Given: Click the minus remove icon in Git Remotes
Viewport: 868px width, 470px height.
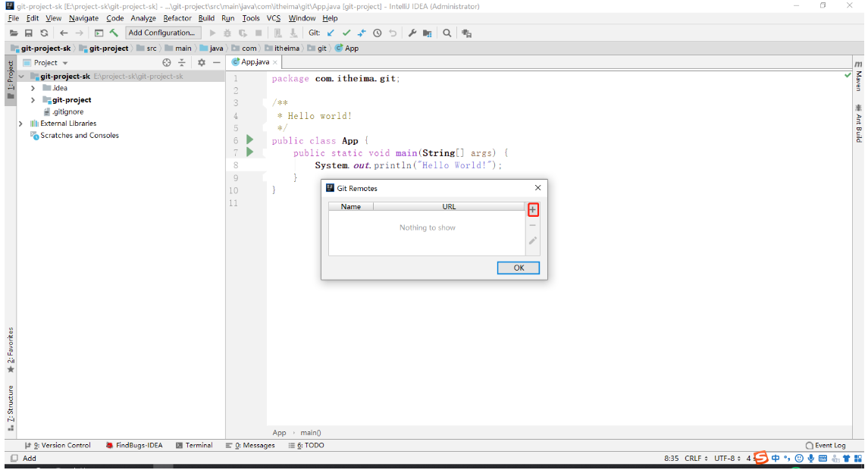Looking at the screenshot, I should pos(532,225).
